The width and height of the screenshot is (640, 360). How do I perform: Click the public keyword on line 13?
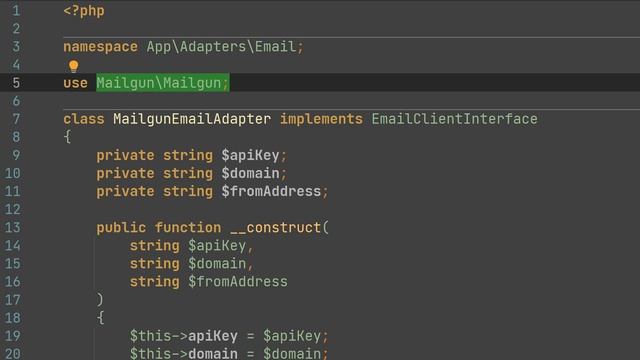click(121, 228)
